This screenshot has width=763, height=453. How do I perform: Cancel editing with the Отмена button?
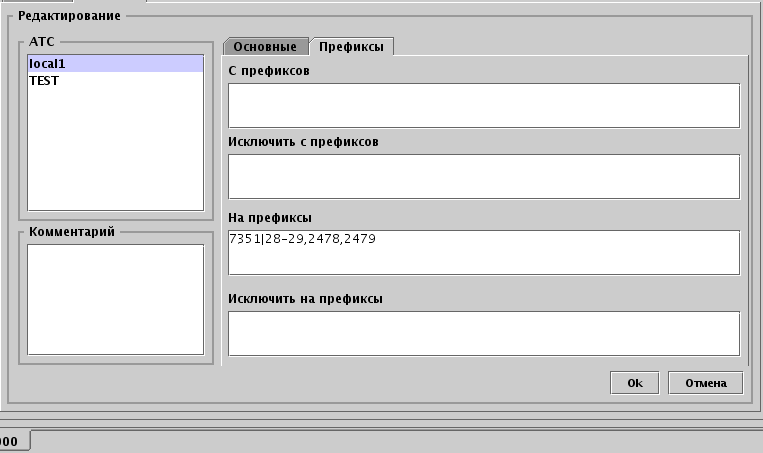pyautogui.click(x=706, y=383)
